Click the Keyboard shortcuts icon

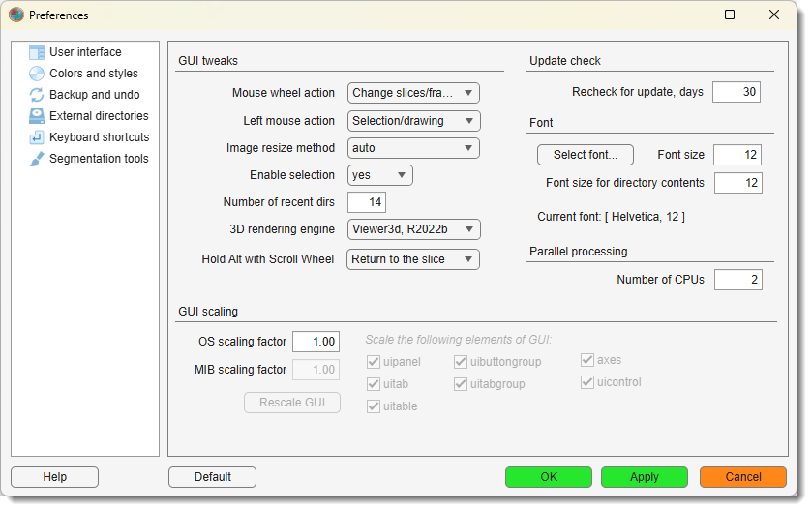[x=36, y=137]
